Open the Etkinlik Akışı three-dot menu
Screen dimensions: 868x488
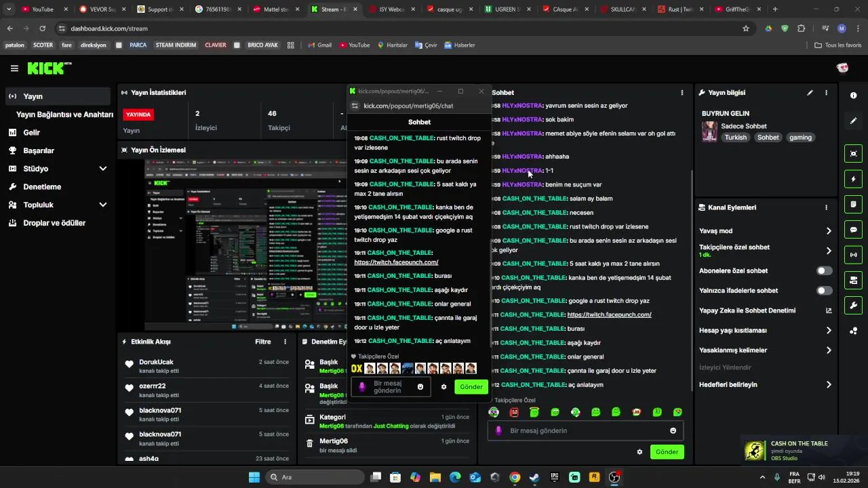(x=285, y=342)
